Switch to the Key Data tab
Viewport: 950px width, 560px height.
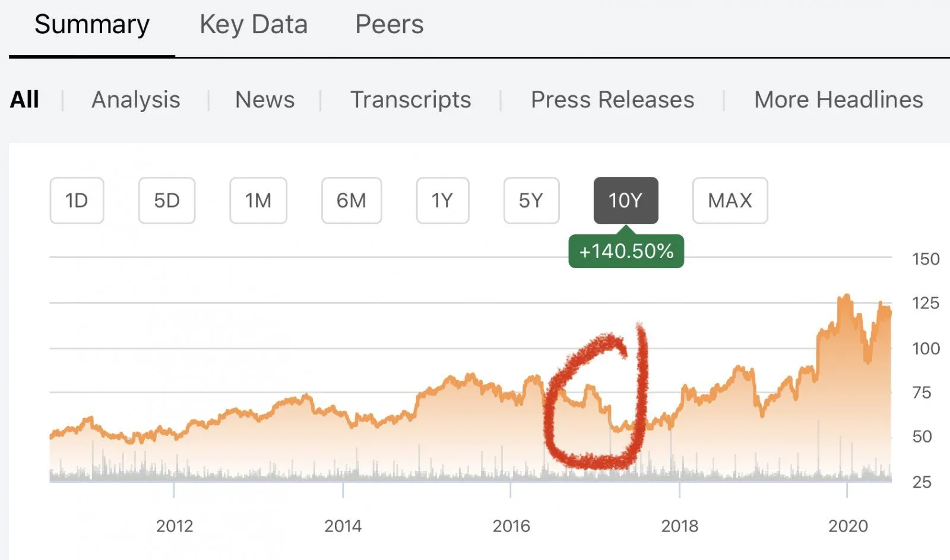point(254,25)
